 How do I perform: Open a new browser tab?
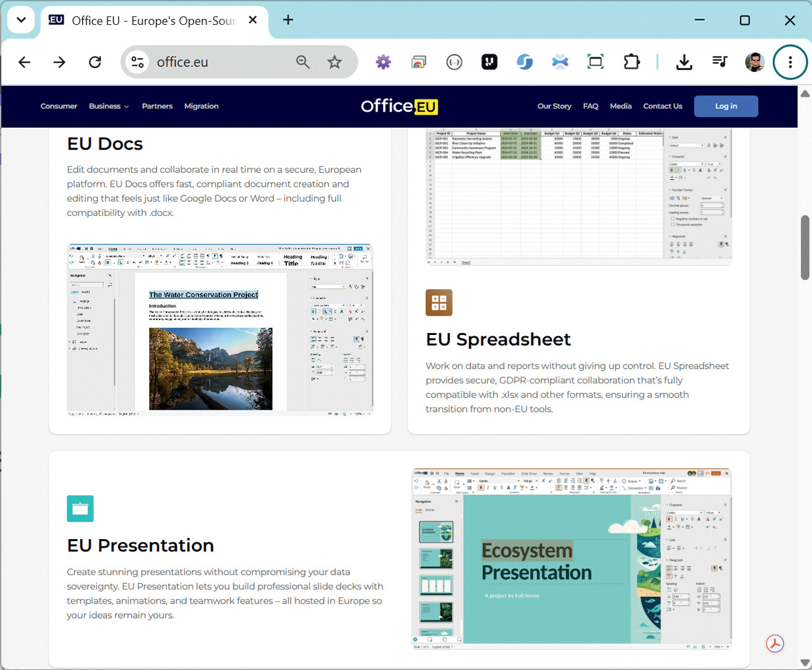[x=288, y=20]
